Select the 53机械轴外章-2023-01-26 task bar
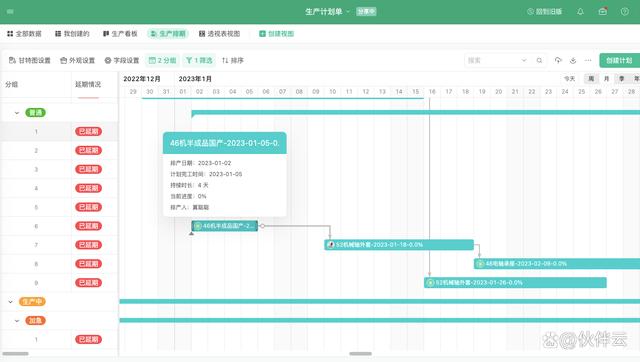Screen dimensions: 640x362 pyautogui.click(x=515, y=282)
